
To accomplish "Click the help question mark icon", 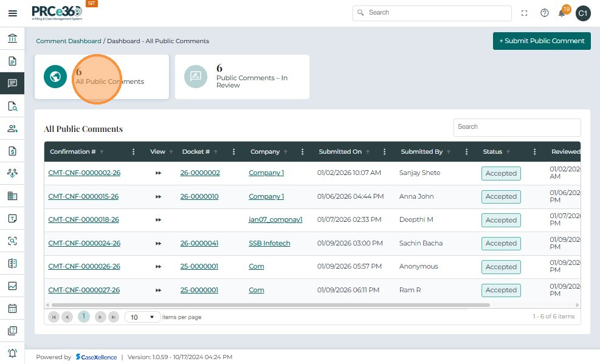I will point(545,13).
